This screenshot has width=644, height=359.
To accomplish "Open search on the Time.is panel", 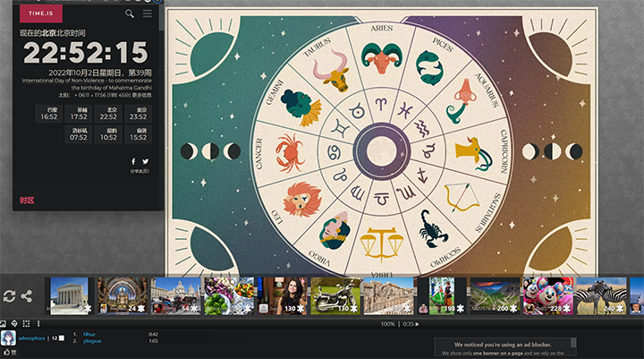I will click(130, 13).
